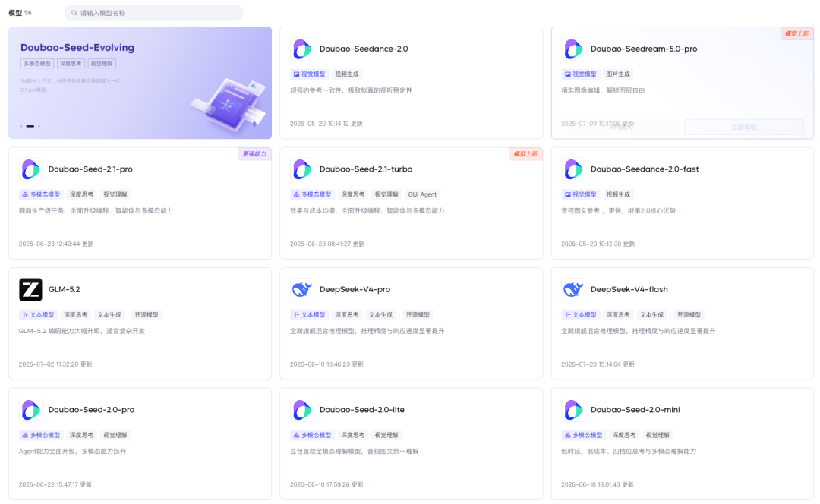The width and height of the screenshot is (820, 504).
Task: Click the 多模态模型 tag on Doubao-Seed-2.0-pro card
Action: (x=41, y=435)
